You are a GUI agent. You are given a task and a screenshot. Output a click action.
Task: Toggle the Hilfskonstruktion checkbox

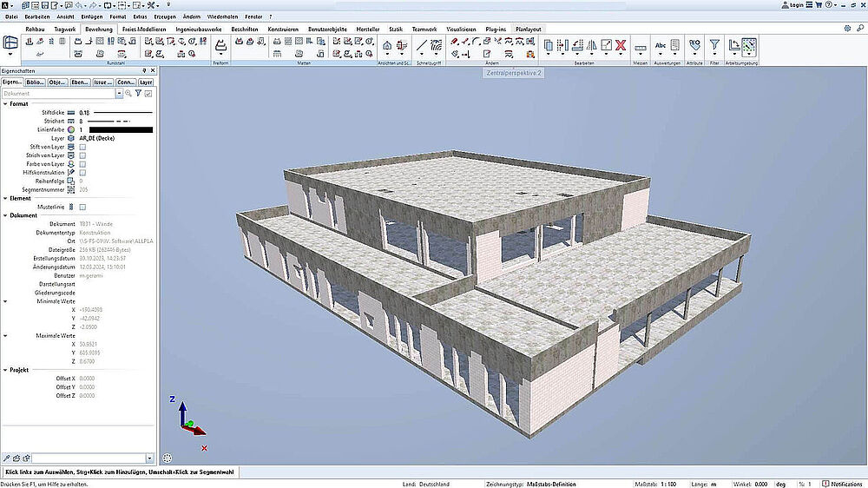tap(82, 172)
